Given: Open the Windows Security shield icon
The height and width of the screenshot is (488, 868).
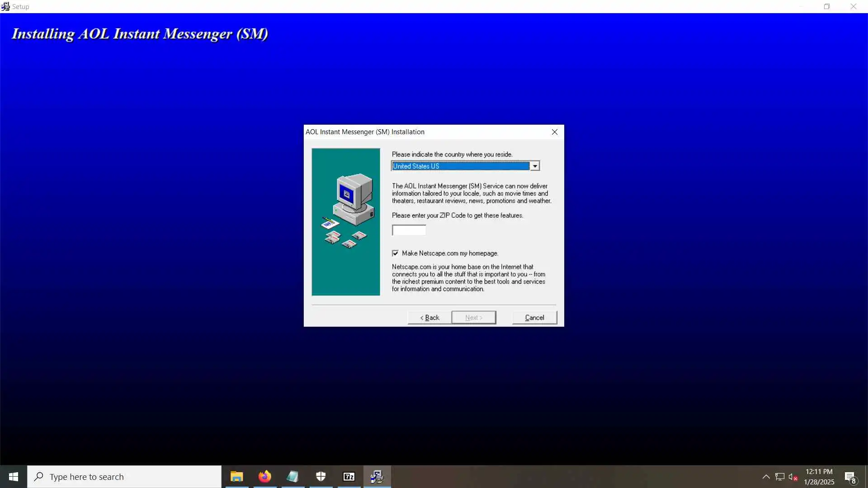Looking at the screenshot, I should [321, 477].
